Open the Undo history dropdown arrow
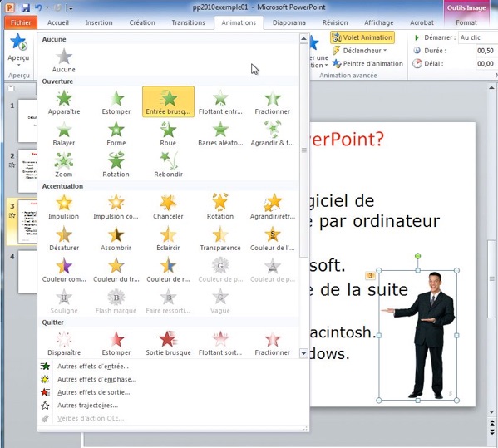This screenshot has height=448, width=498. [47, 7]
